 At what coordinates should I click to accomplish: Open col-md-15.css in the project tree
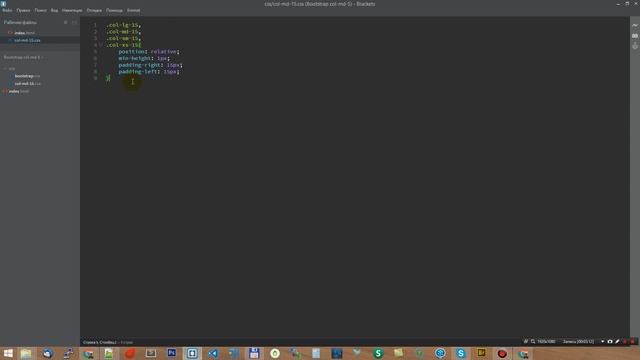tap(28, 83)
